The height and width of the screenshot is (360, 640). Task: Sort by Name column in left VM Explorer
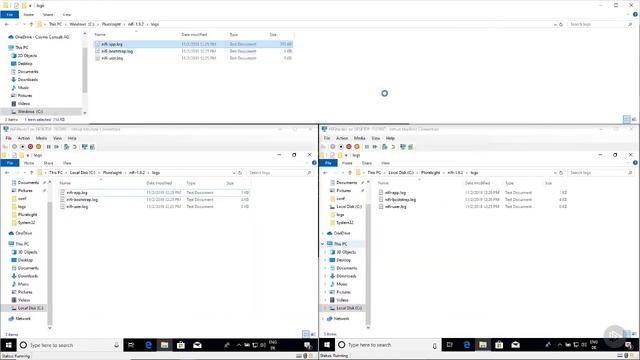[x=65, y=183]
